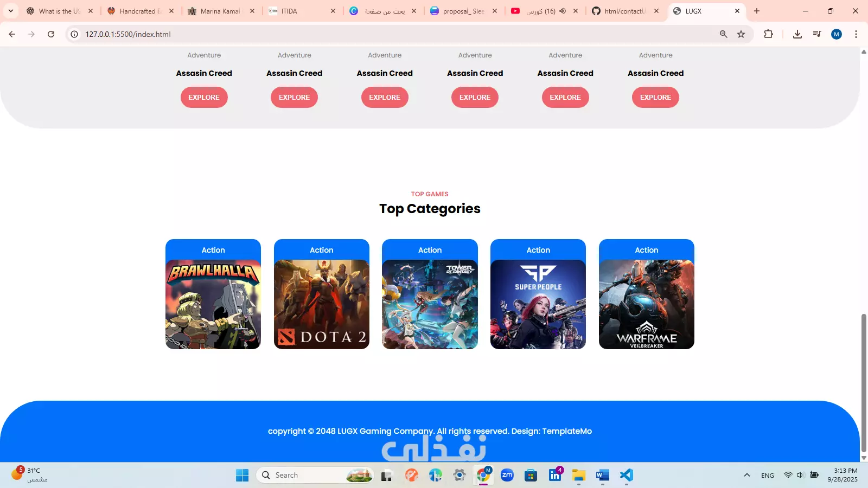The height and width of the screenshot is (488, 868).
Task: Click the Action label above Warframe
Action: coord(647,250)
